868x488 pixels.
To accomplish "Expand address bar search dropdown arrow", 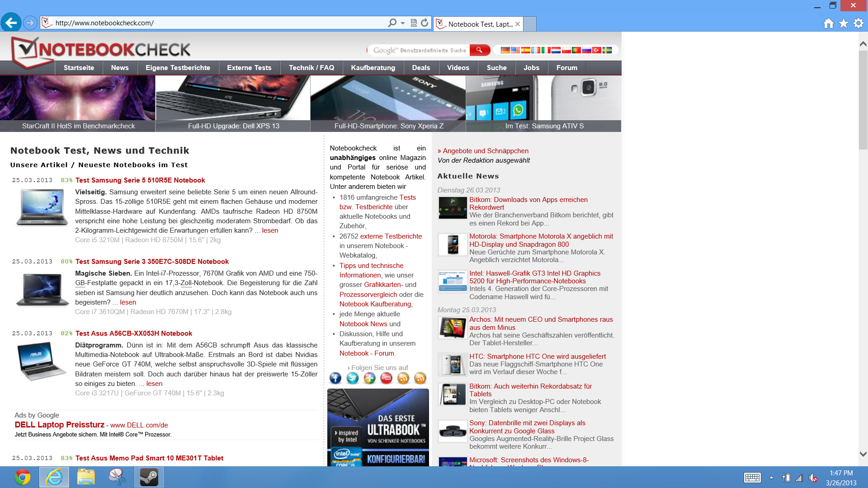I will (x=403, y=23).
